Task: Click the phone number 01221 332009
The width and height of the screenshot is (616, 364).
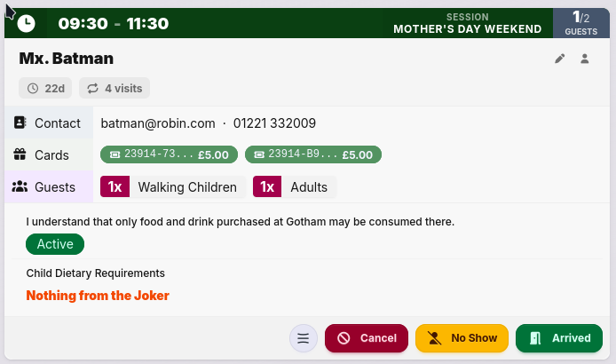Action: tap(274, 123)
